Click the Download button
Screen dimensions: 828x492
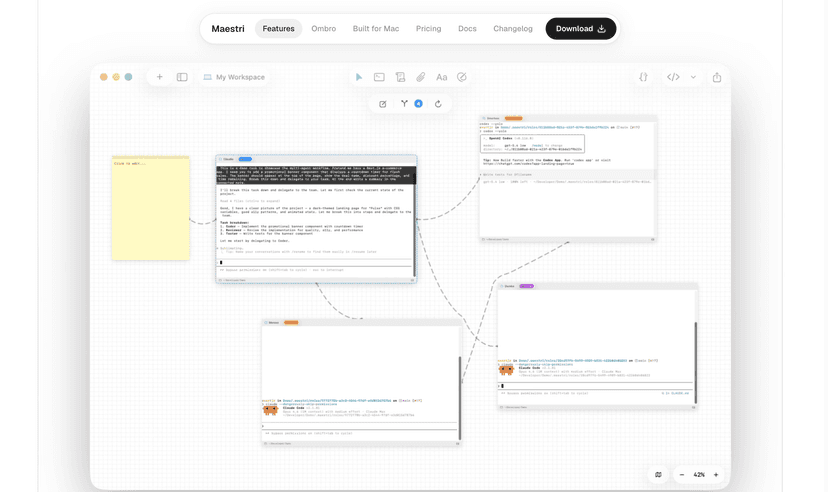point(581,29)
